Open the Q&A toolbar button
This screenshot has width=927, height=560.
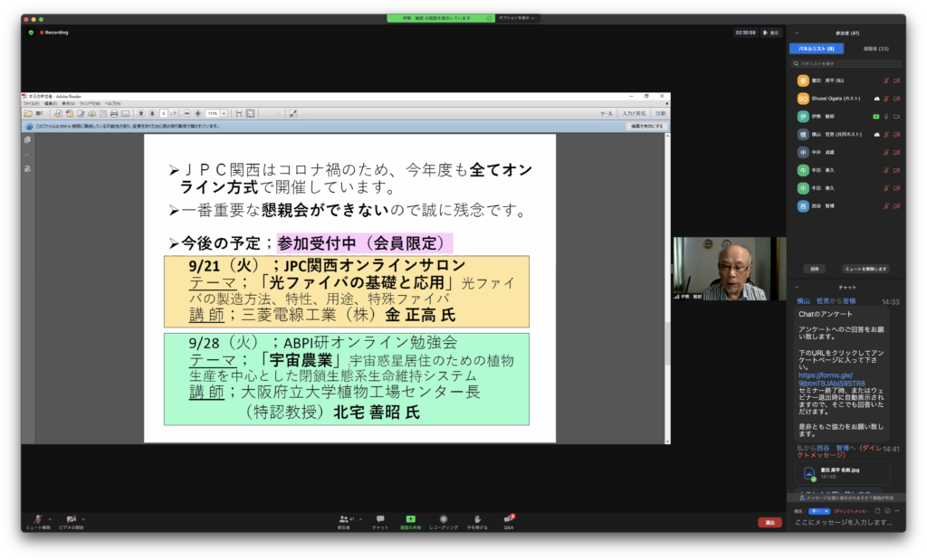pos(509,522)
